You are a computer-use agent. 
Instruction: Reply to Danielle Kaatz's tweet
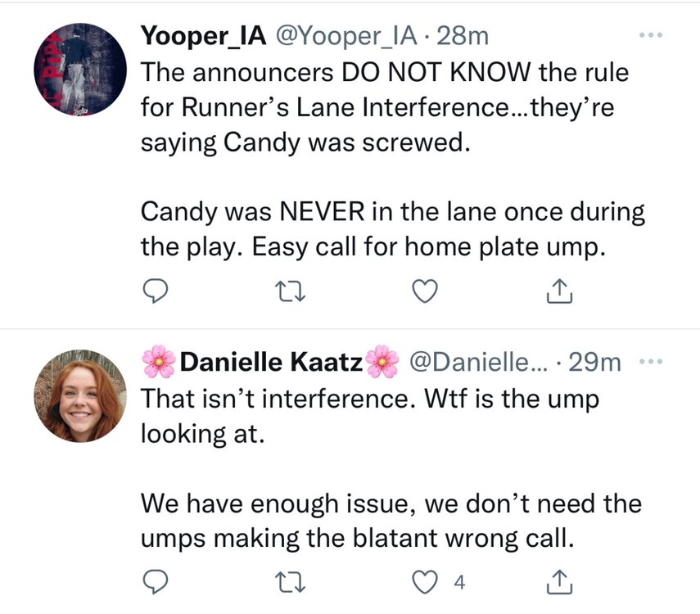(x=156, y=582)
